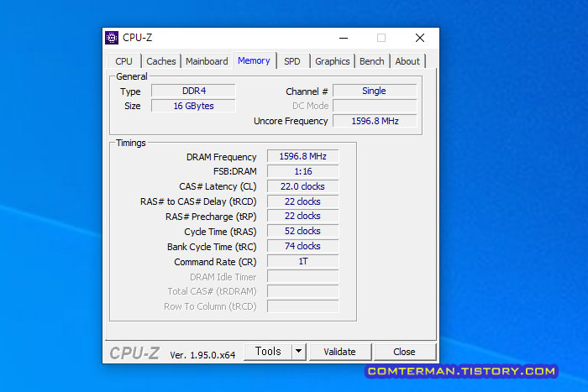Click the empty Row To Column field
This screenshot has width=588, height=392.
[302, 306]
